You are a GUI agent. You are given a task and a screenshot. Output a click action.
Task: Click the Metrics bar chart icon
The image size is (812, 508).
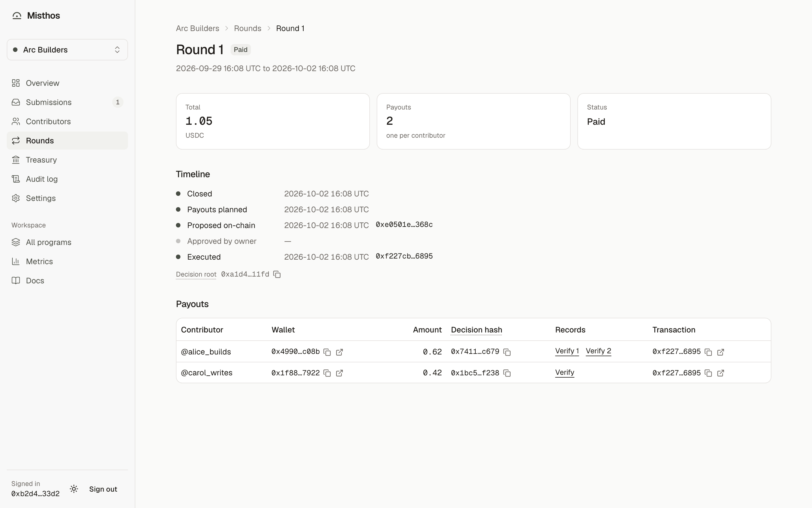tap(16, 261)
